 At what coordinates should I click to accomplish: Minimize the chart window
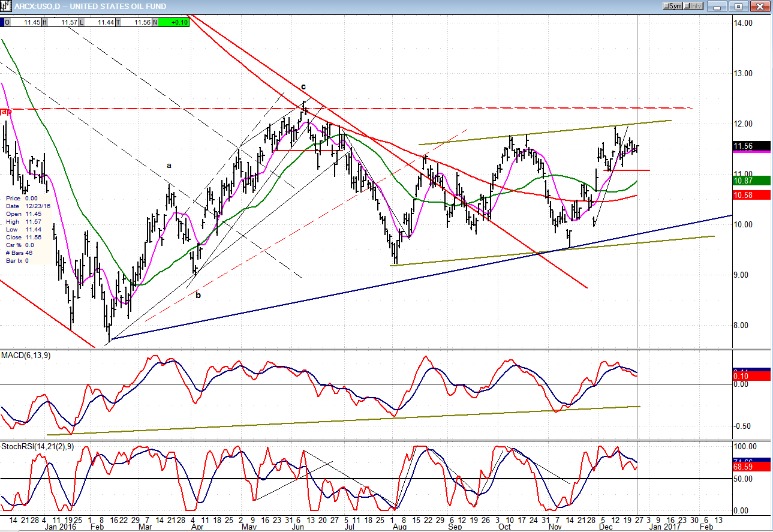[x=717, y=6]
